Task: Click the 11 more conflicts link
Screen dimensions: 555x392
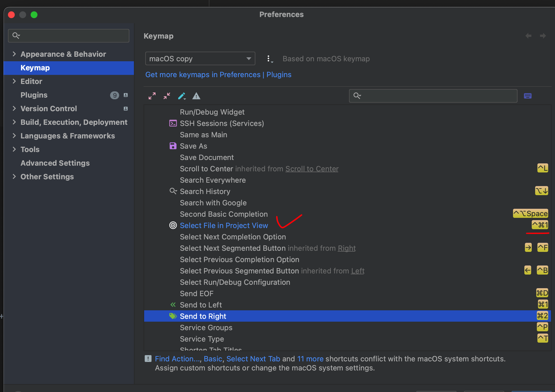Action: point(310,359)
